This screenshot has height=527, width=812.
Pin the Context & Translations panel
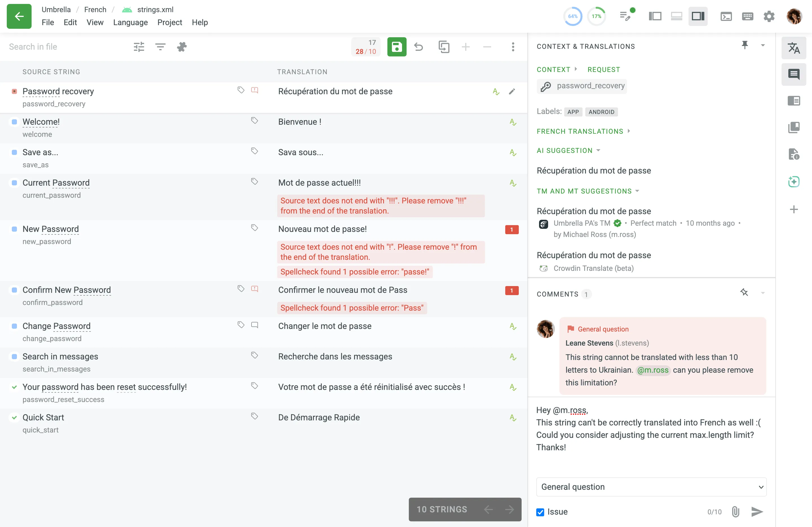(745, 45)
